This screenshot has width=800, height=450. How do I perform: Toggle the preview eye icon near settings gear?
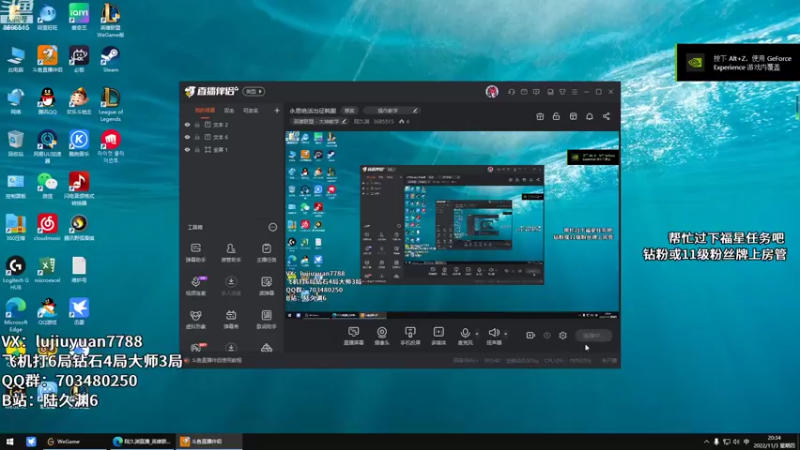point(547,335)
